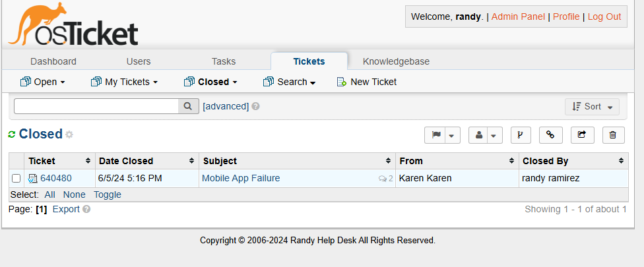
Task: Click the flag change status icon
Action: coord(436,135)
